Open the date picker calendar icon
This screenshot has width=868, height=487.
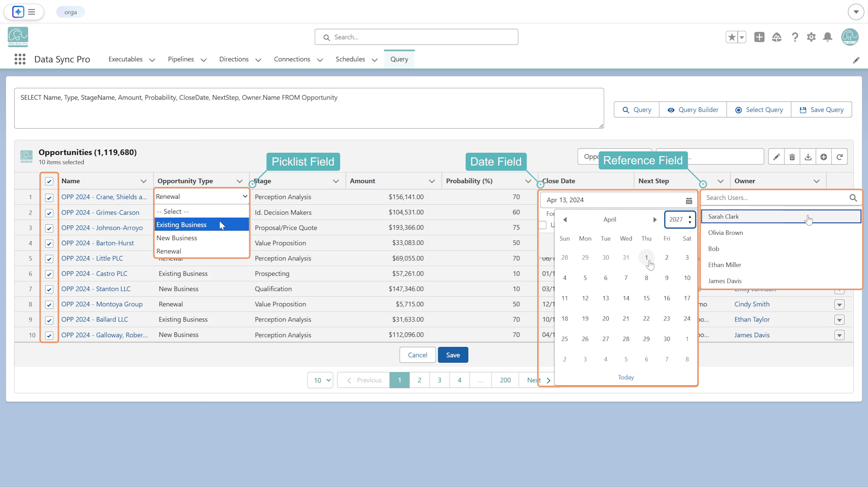point(688,201)
